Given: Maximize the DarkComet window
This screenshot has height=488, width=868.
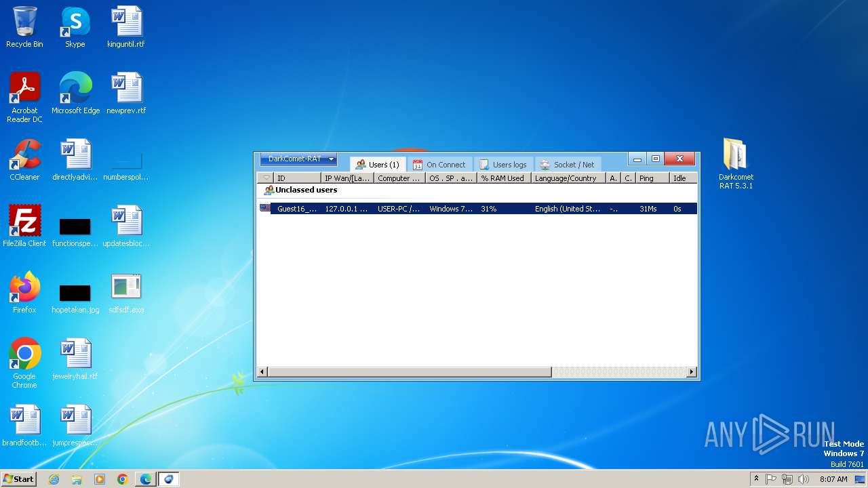Looking at the screenshot, I should 655,159.
